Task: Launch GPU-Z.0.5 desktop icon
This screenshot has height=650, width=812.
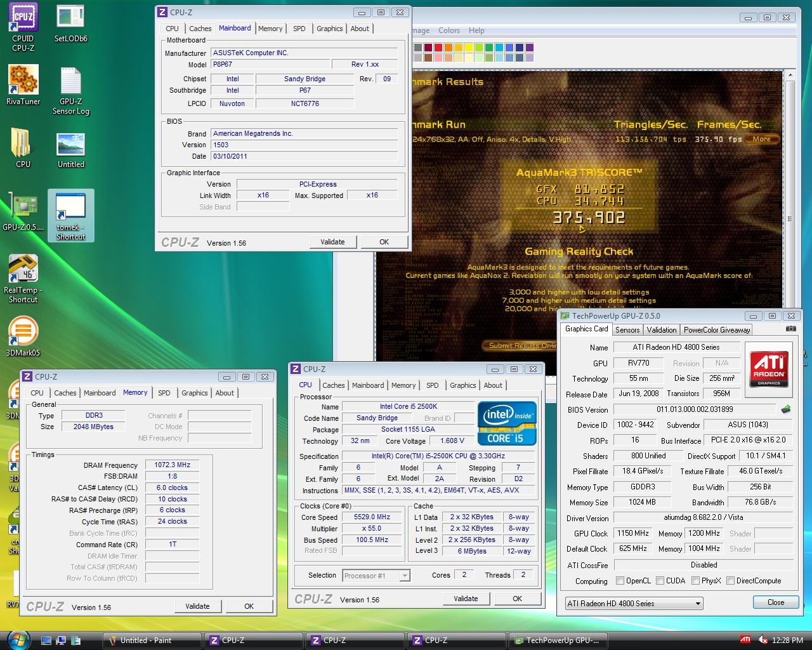Action: click(23, 213)
